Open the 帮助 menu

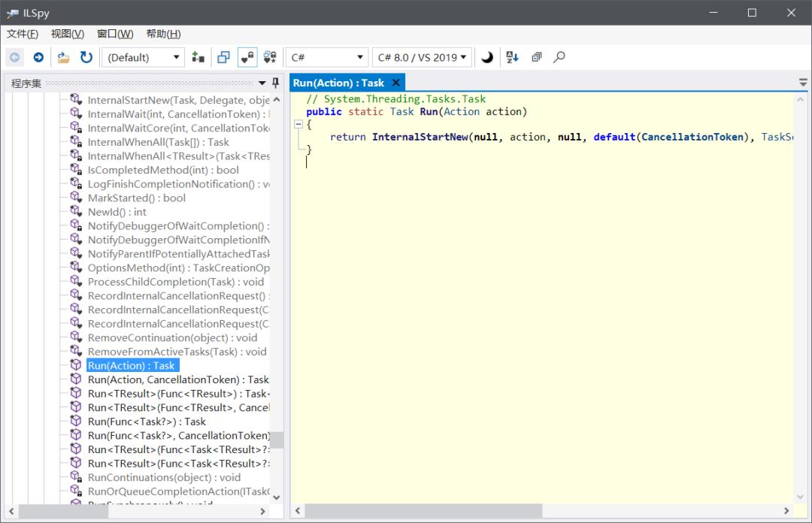[x=162, y=33]
